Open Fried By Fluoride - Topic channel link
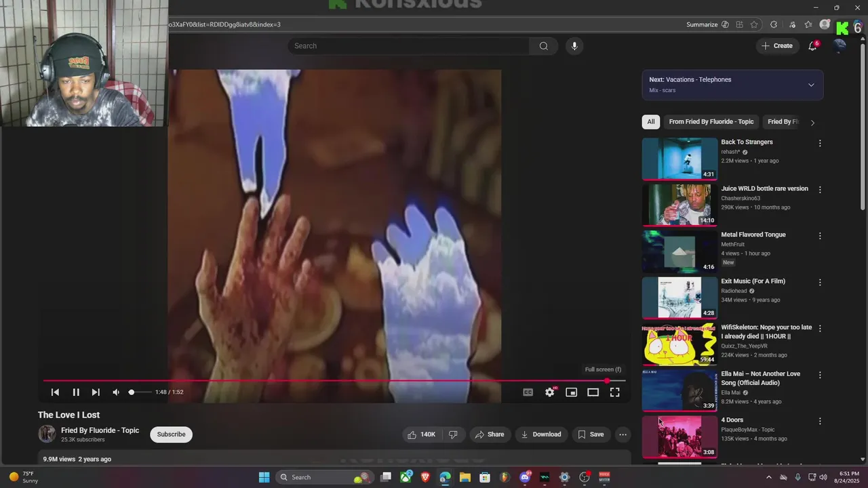The height and width of the screenshot is (488, 868). 100,430
